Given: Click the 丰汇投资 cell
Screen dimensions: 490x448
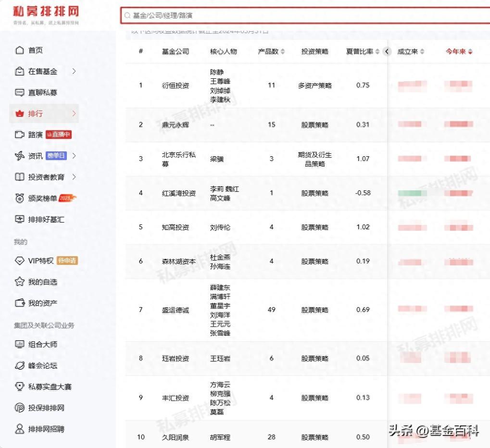Looking at the screenshot, I should [x=176, y=398].
